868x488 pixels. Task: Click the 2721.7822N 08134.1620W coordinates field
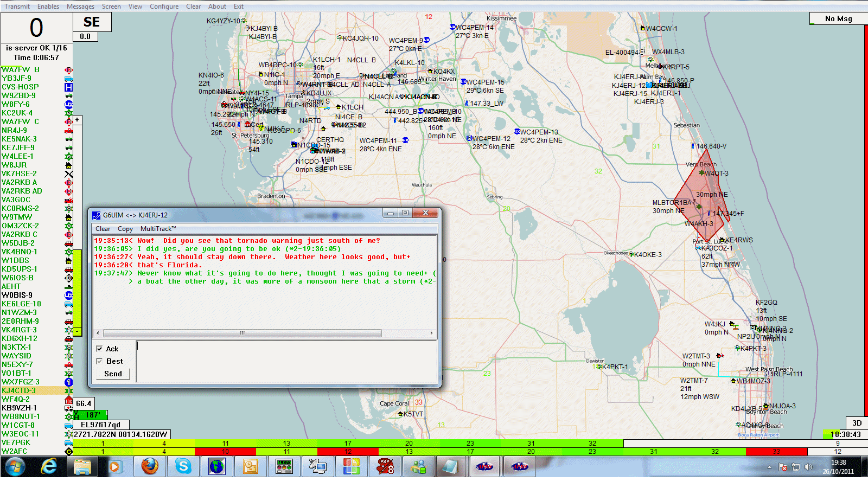click(x=121, y=434)
